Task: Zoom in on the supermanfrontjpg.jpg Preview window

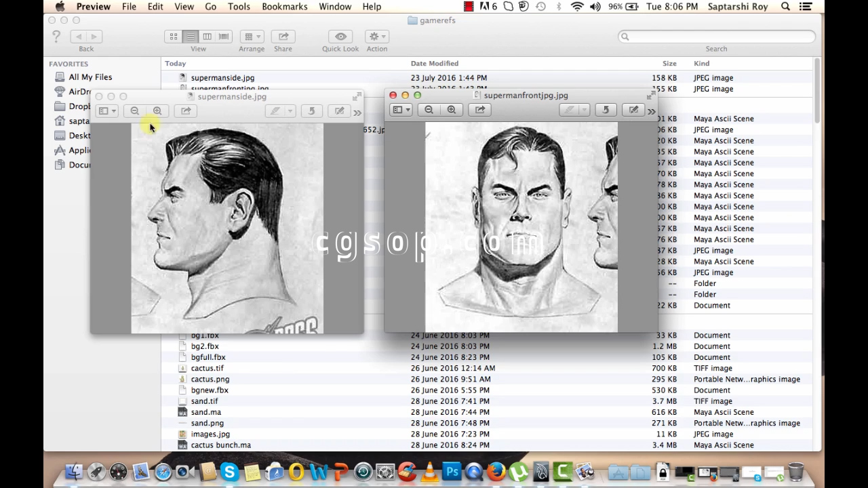Action: point(452,110)
